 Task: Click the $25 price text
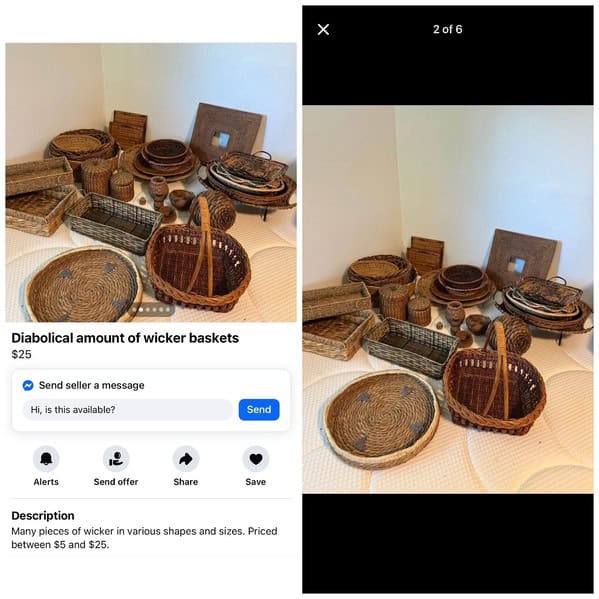pos(21,355)
